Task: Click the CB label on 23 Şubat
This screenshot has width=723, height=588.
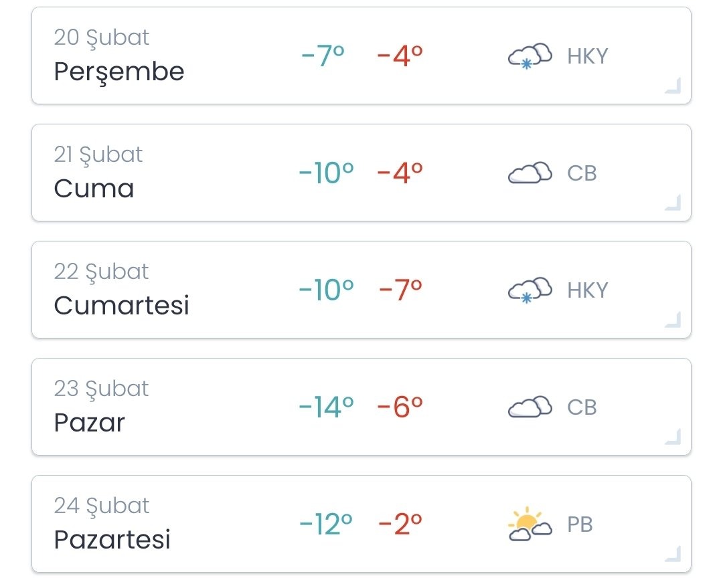Action: 582,407
